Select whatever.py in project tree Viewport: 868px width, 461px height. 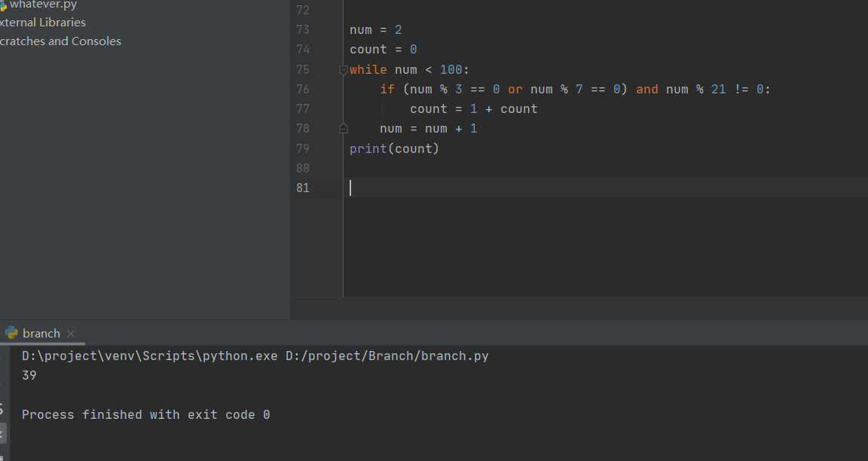(43, 5)
